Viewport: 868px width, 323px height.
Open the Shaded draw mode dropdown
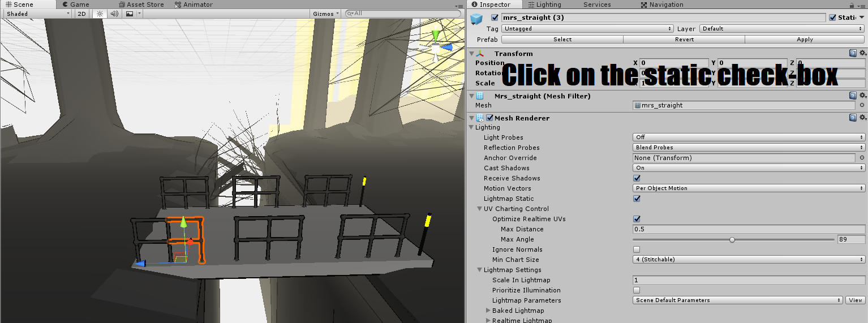click(x=37, y=14)
